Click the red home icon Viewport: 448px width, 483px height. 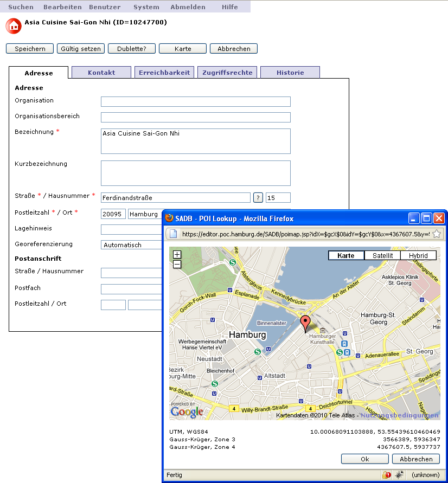pyautogui.click(x=14, y=26)
